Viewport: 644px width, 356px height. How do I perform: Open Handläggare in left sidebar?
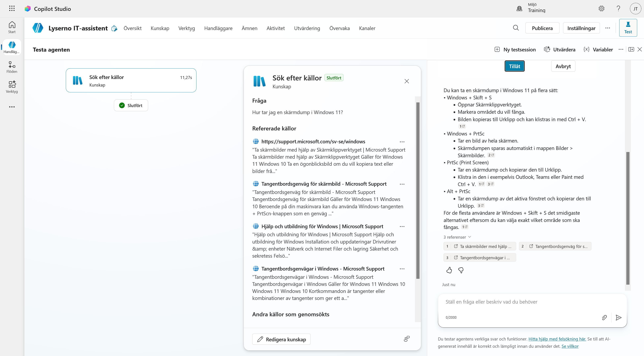coord(12,47)
